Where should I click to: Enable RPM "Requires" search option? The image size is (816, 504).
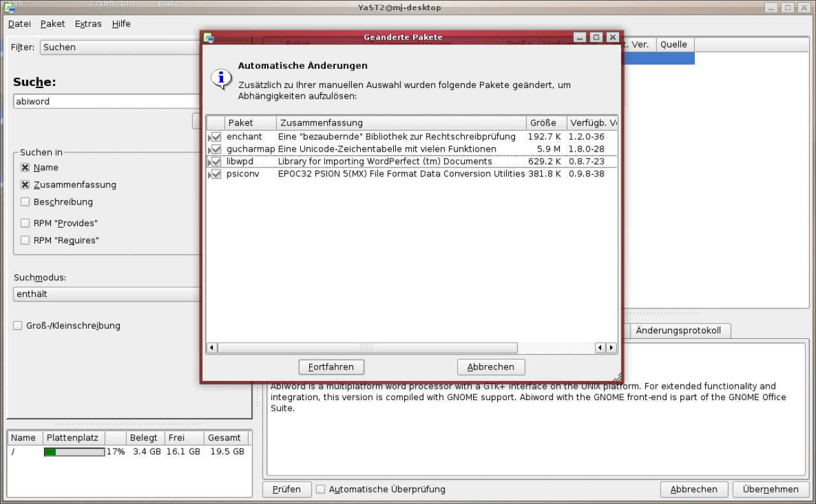pyautogui.click(x=25, y=241)
